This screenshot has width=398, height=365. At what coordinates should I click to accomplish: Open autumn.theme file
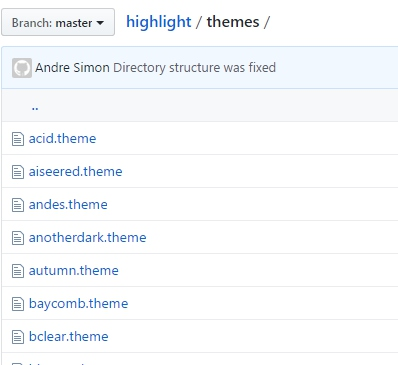coord(74,270)
